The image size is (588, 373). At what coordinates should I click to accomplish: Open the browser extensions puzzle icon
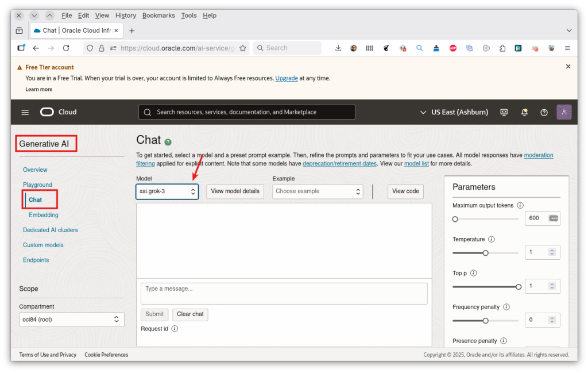502,48
